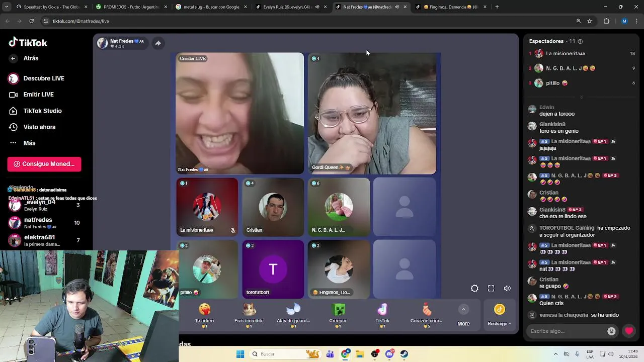Open the Fingimos_De... guest seat
Screen dimensions: 644x362
[339, 269]
